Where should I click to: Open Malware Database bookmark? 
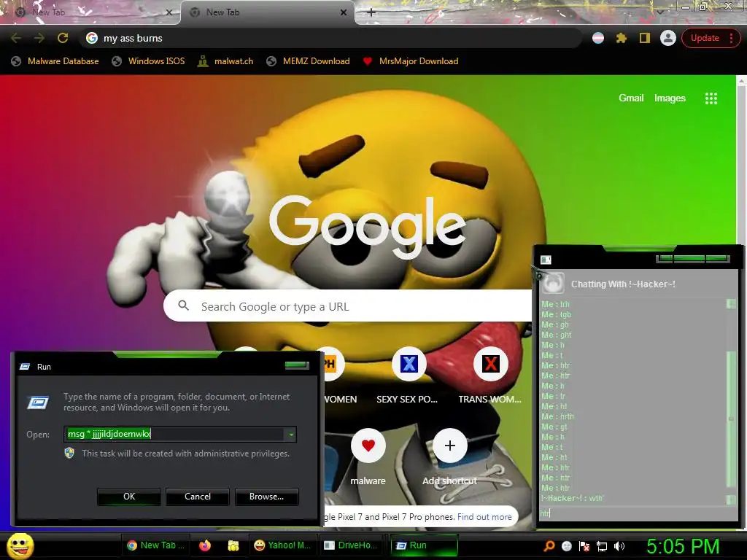pyautogui.click(x=55, y=61)
